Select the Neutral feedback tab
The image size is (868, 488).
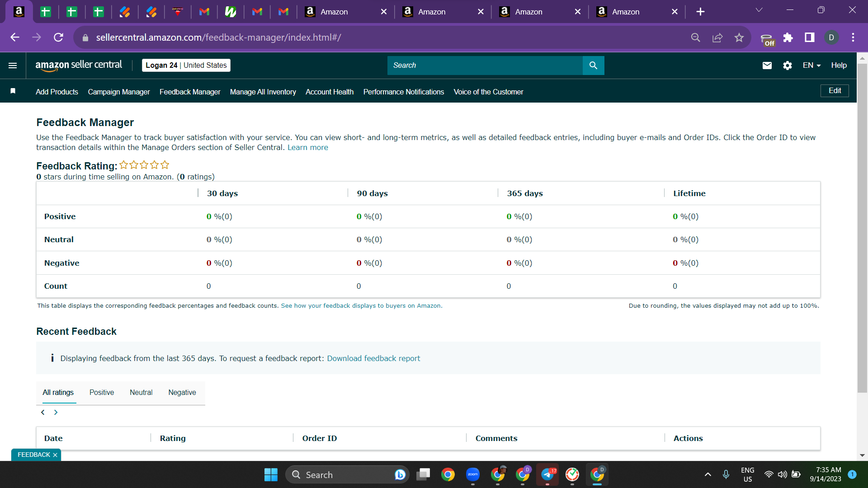coord(141,393)
